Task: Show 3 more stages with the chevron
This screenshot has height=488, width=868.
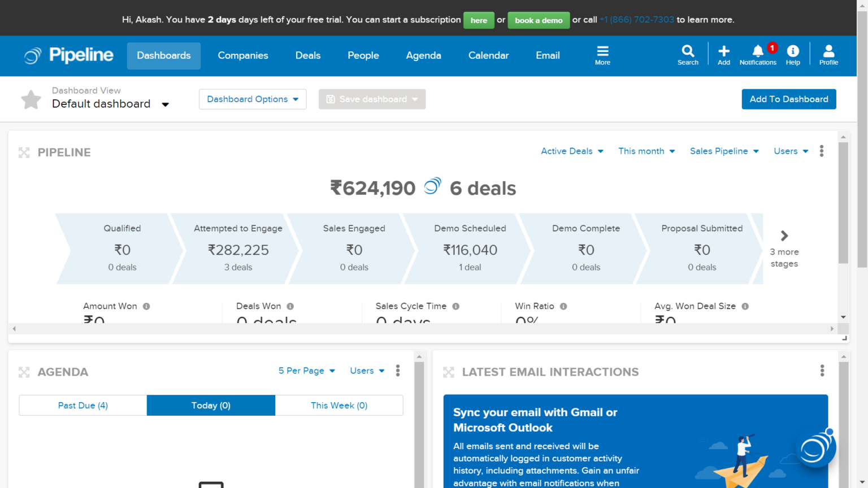Action: pyautogui.click(x=784, y=236)
